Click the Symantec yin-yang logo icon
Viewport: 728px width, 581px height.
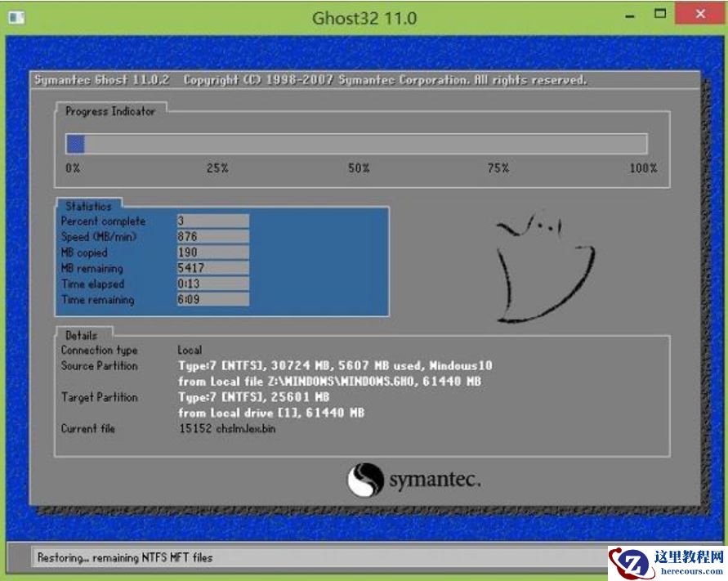coord(364,480)
